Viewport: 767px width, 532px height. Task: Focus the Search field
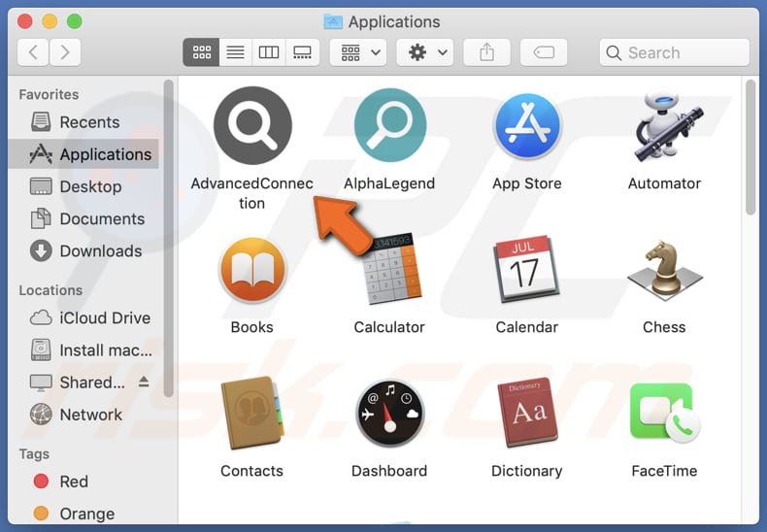coord(674,52)
